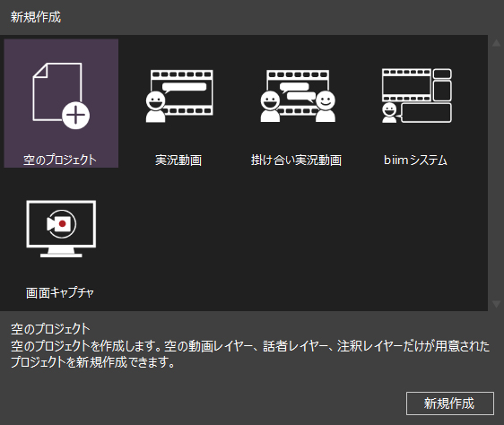Click the scroll down arrow of the template list
The width and height of the screenshot is (504, 425).
click(496, 304)
